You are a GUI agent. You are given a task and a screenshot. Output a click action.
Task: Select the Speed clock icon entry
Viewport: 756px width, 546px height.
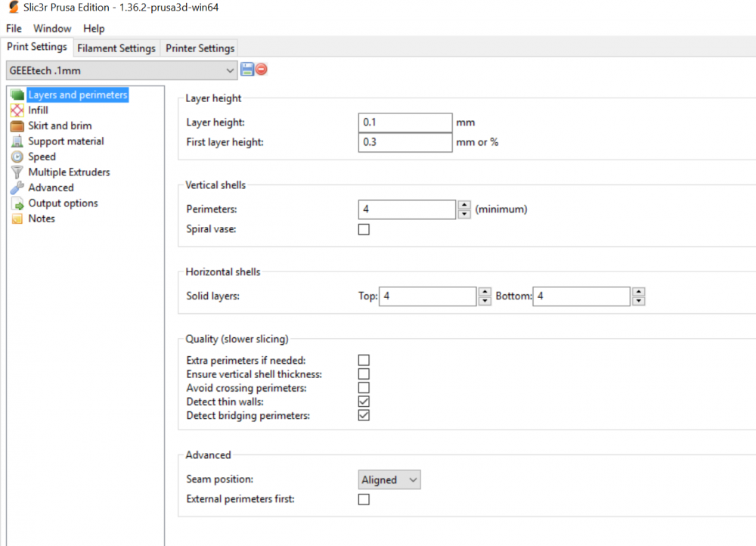[x=17, y=157]
